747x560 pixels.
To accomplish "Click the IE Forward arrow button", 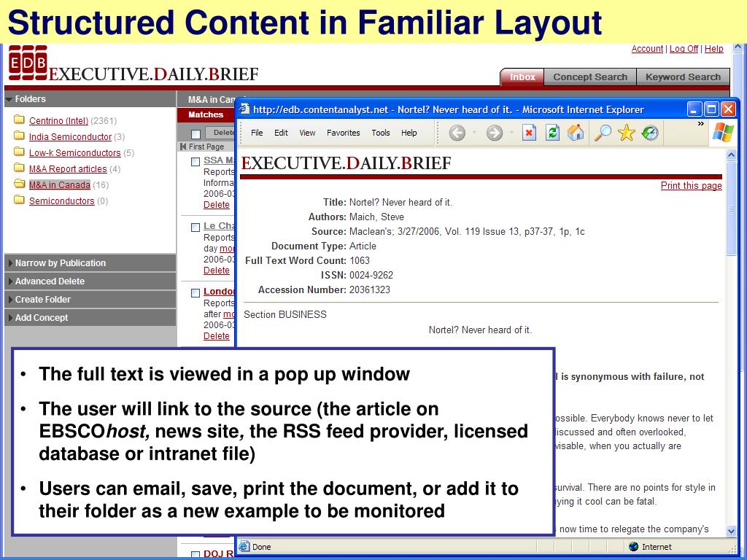I will (x=494, y=133).
